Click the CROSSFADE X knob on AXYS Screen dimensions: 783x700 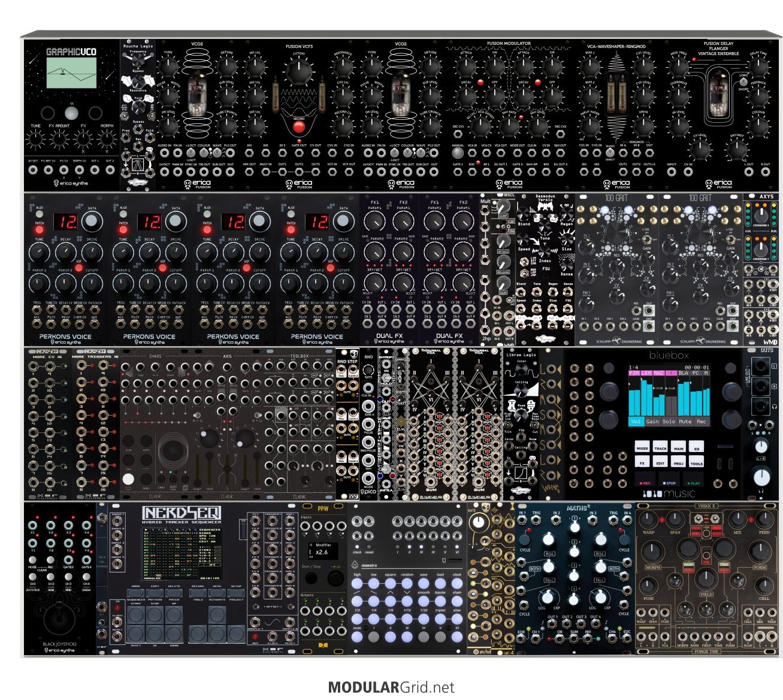pos(761,217)
